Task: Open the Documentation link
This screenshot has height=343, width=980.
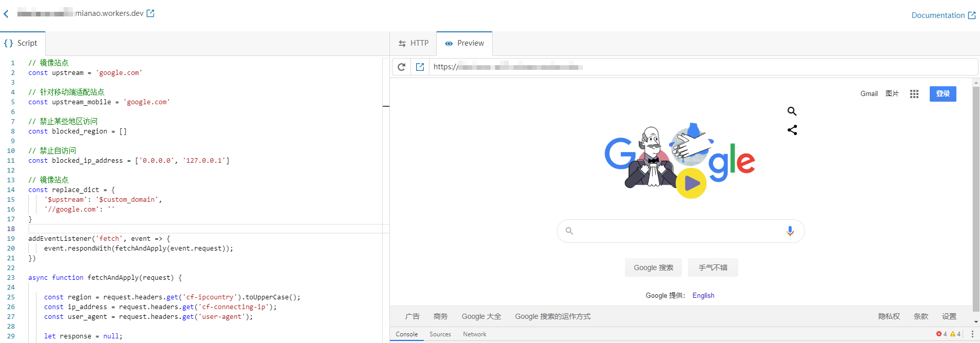Action: coord(943,15)
